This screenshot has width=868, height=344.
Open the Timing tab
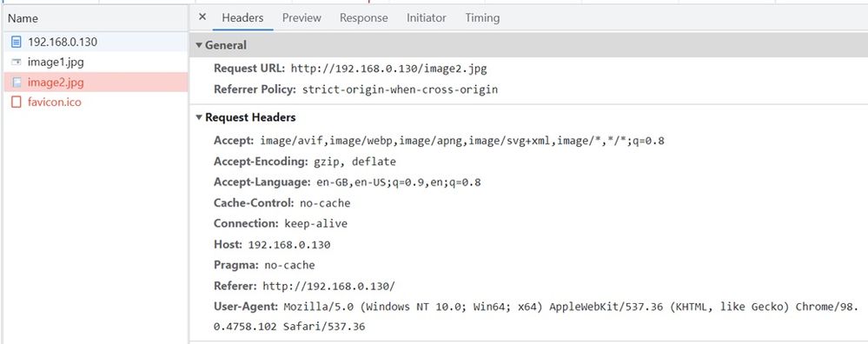[482, 17]
